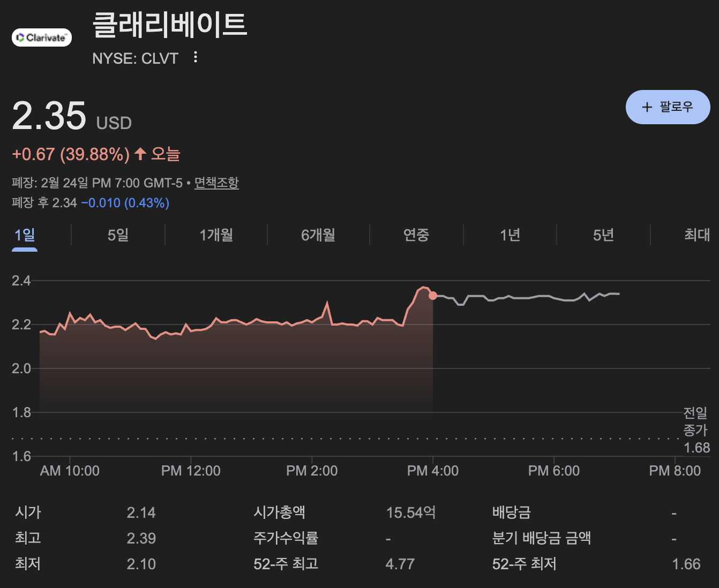Switch to the 5년 range tab
The width and height of the screenshot is (719, 588).
point(603,235)
